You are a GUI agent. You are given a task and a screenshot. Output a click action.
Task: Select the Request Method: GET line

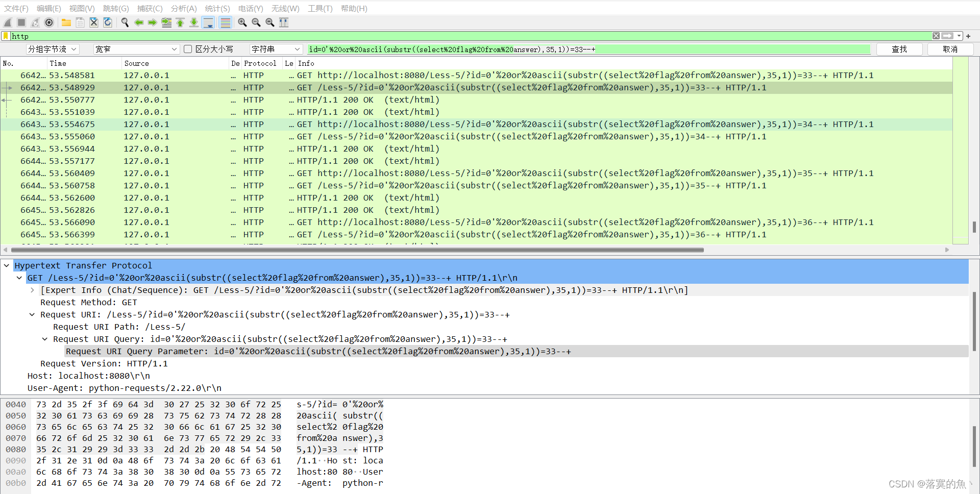(x=89, y=302)
